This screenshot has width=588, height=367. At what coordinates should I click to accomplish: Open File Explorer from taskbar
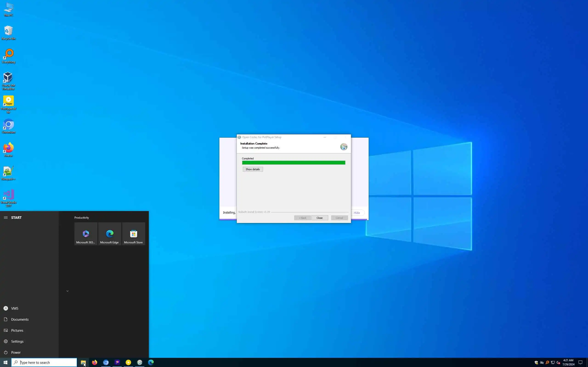83,362
